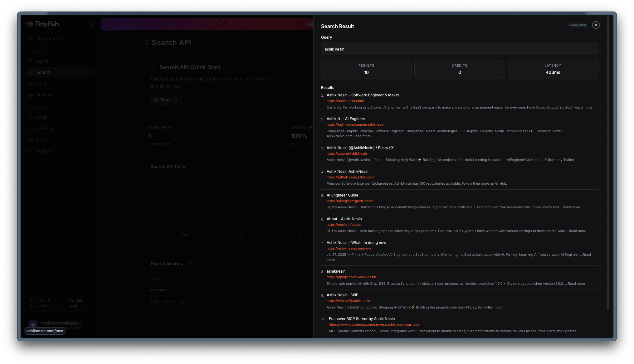Open the Show 50 rows dropdown
Screen dimensions: 634x364
(185, 302)
